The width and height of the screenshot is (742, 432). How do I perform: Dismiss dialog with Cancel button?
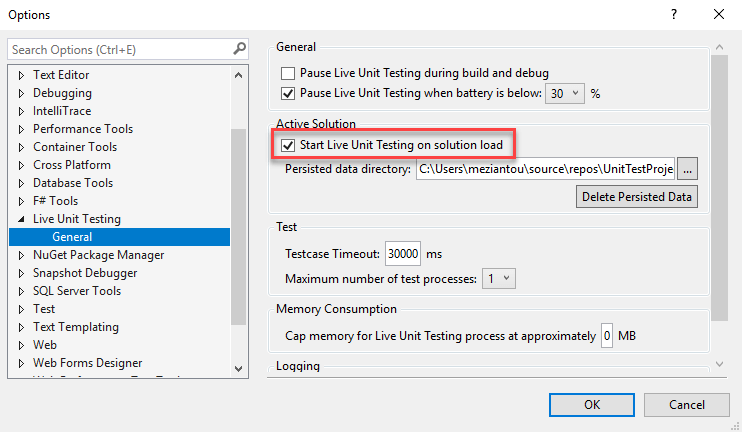point(686,404)
